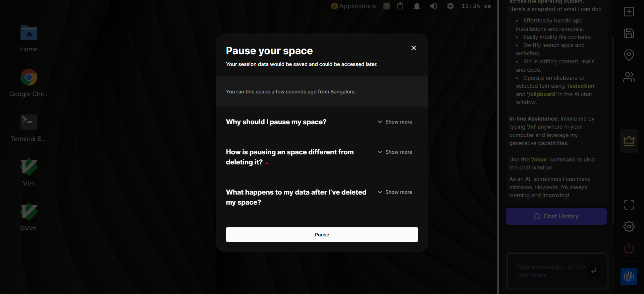
Task: Click the blue voice assistant icon
Action: tap(629, 277)
